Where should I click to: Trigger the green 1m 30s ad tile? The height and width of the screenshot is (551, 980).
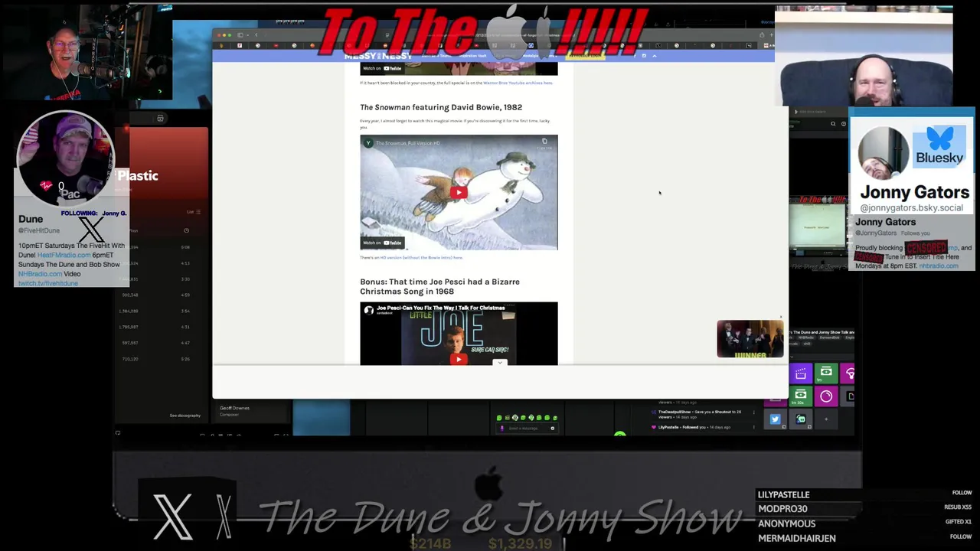801,396
